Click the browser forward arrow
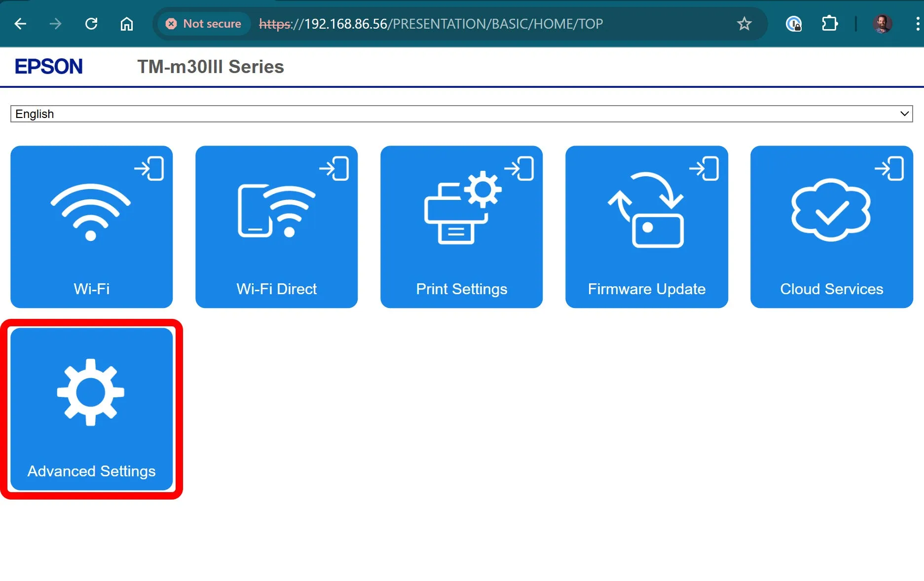Image resolution: width=924 pixels, height=581 pixels. [x=56, y=24]
